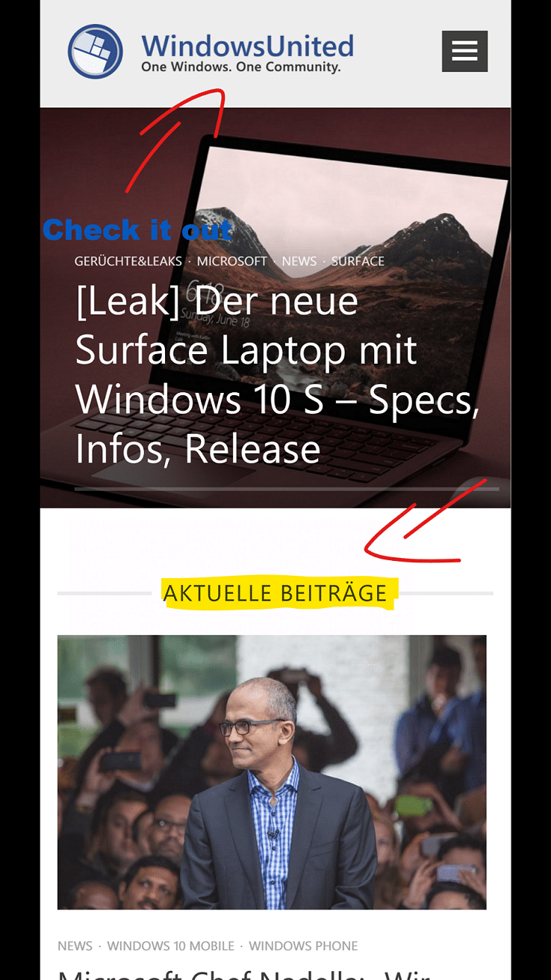Open the SURFACE category tag

[x=358, y=261]
